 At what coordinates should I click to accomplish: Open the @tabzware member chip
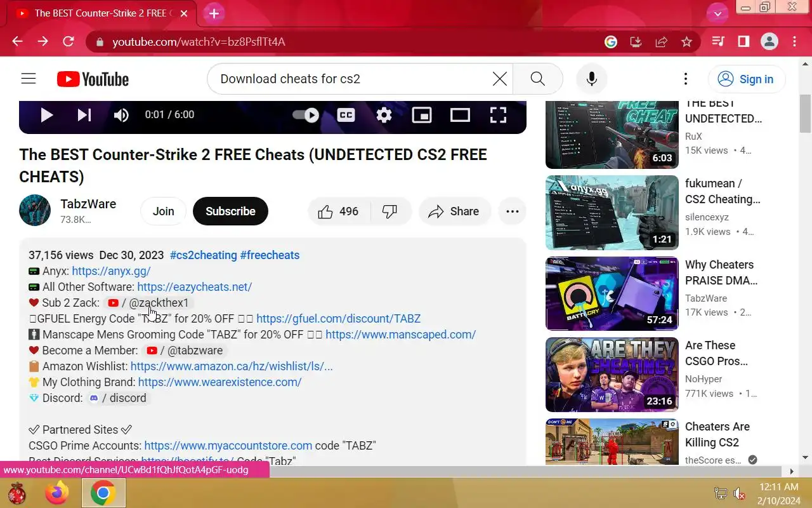[185, 351]
